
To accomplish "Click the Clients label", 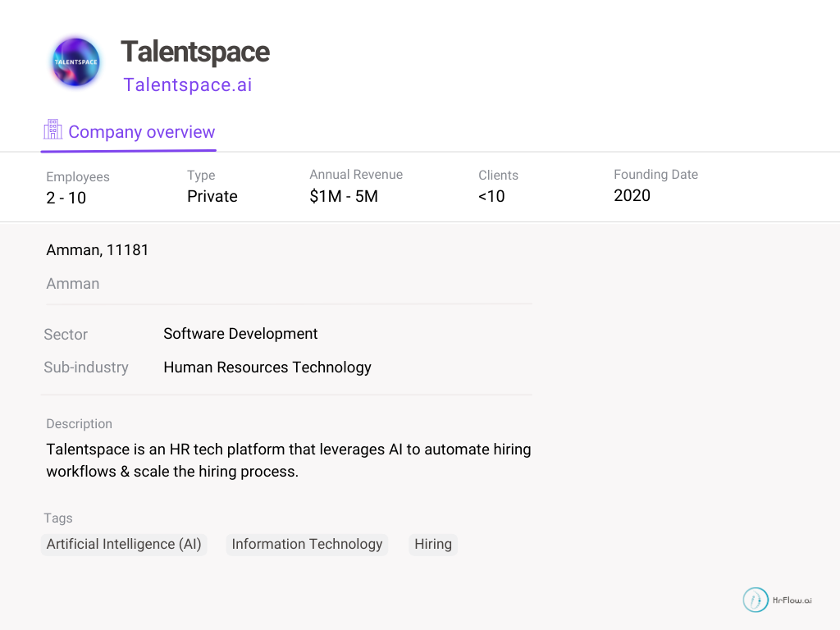I will 498,176.
